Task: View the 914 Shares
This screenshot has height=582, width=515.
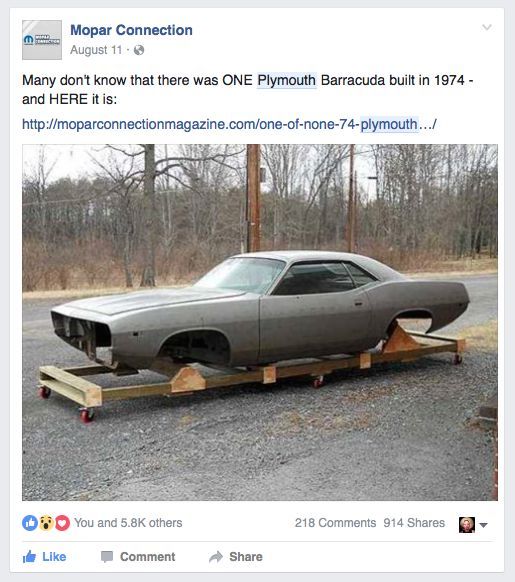Action: [x=414, y=523]
